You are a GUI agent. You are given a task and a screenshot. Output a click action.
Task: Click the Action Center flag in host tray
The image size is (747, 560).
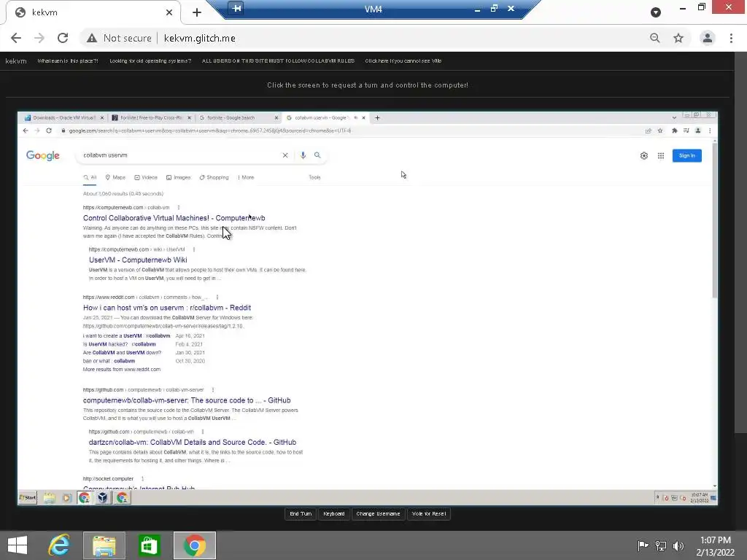tap(643, 545)
